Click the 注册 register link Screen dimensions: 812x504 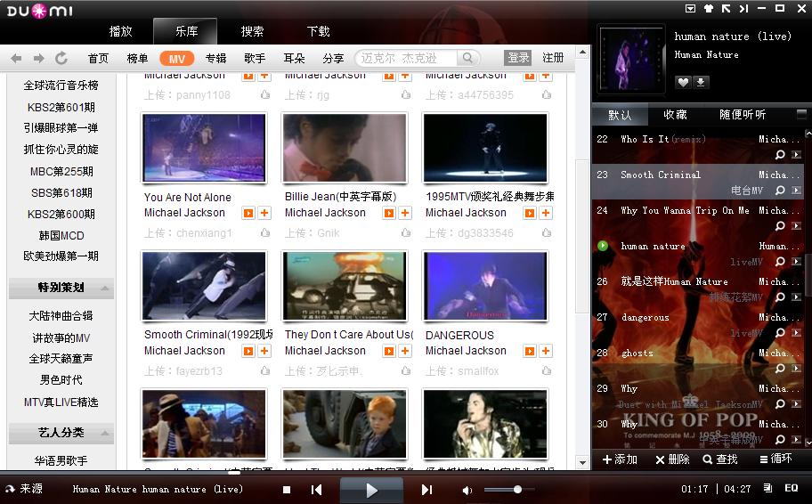click(553, 58)
